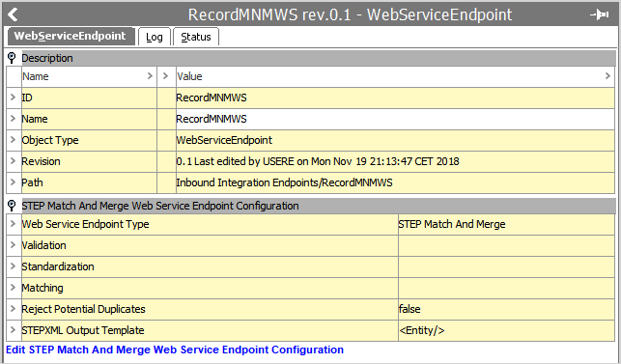Expand the Path row arrow
This screenshot has height=364, width=621.
point(14,182)
